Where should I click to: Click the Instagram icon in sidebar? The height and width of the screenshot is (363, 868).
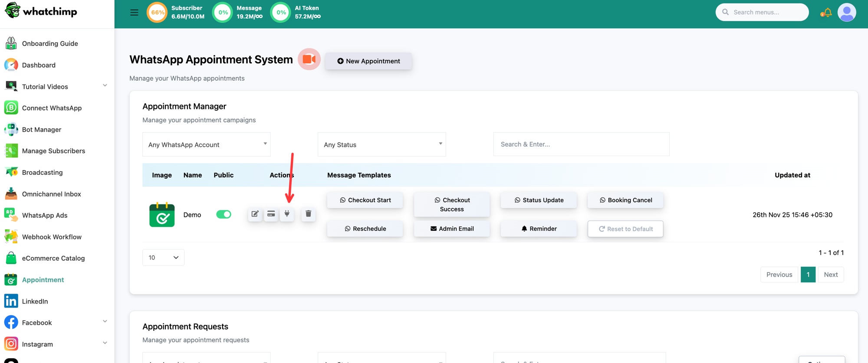[x=11, y=344]
